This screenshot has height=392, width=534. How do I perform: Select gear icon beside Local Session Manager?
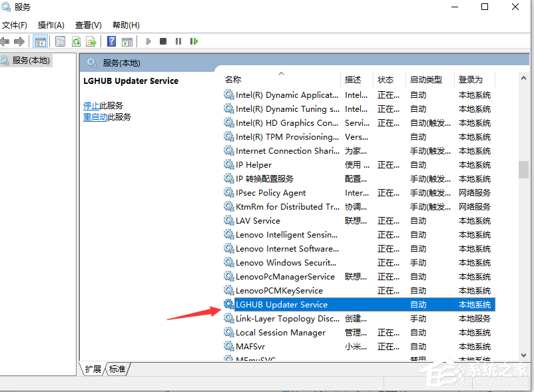(x=228, y=333)
